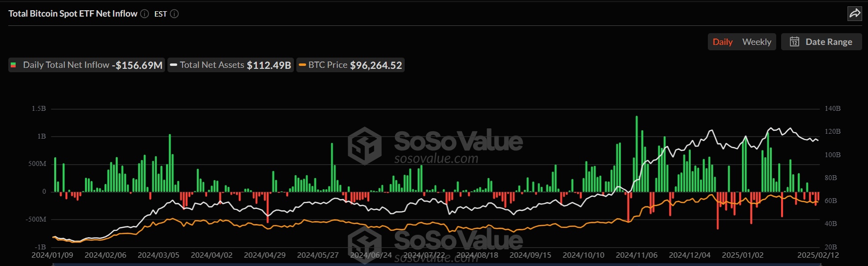Viewport: 868px width, 266px height.
Task: Click the 2024/12/04 x-axis date label
Action: [x=690, y=255]
